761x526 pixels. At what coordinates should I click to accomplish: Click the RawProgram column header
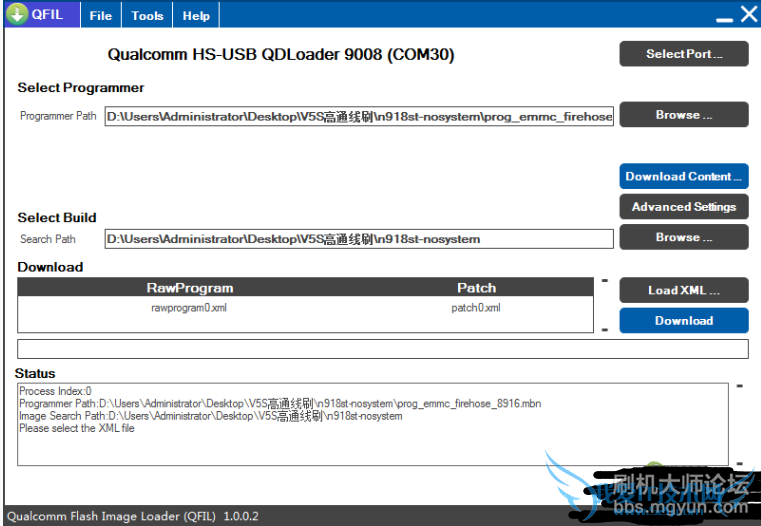pos(190,288)
